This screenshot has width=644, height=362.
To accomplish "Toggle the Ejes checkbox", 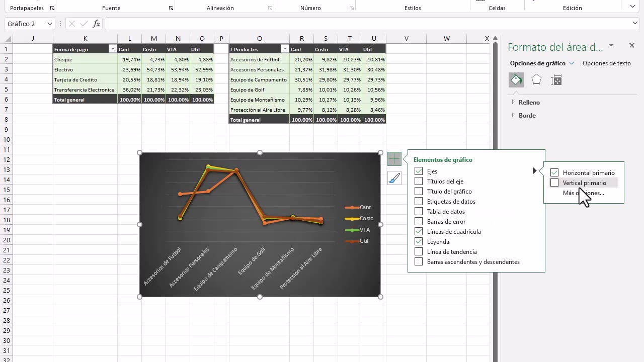I will point(419,171).
